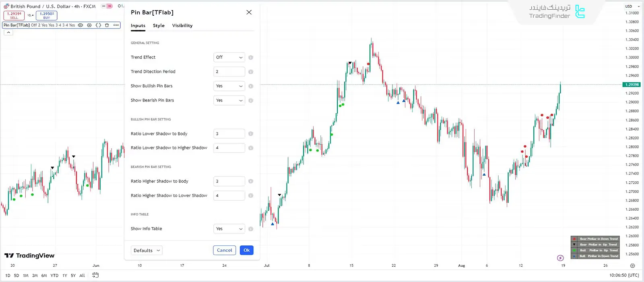The width and height of the screenshot is (644, 282).
Task: Open Pin Bar indicator settings gear icon
Action: point(89,25)
